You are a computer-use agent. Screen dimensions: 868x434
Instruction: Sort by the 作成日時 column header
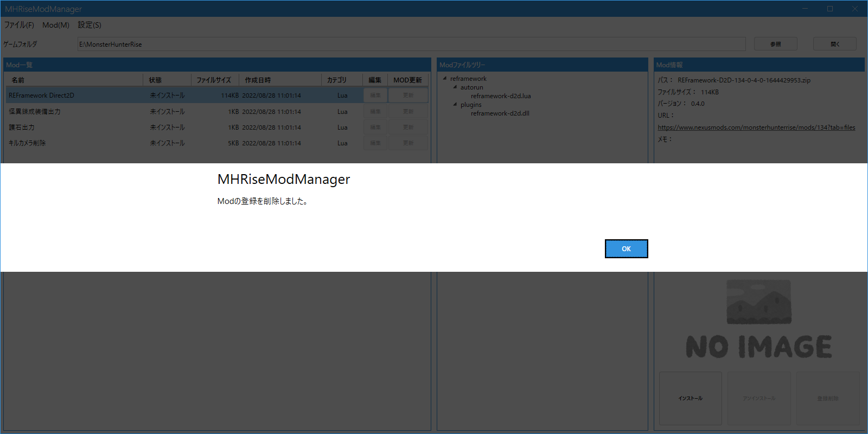tap(280, 80)
